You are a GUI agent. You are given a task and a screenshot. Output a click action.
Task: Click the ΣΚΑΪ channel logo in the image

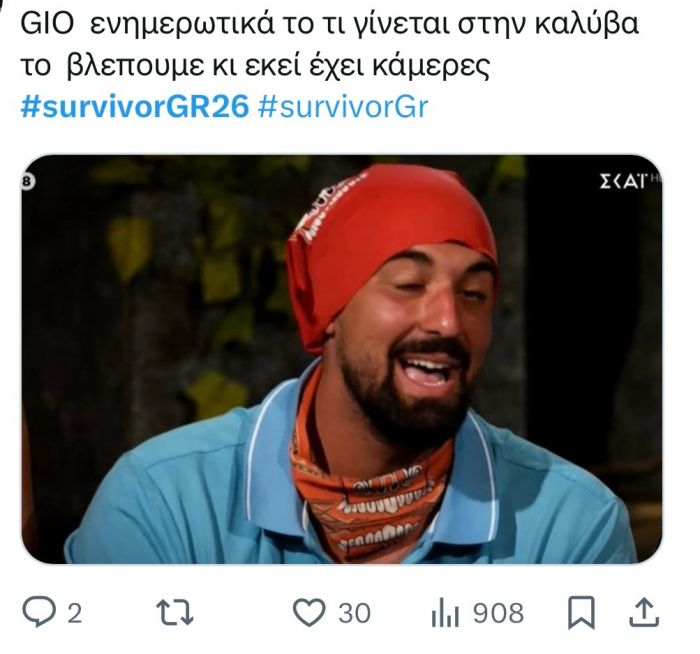click(625, 181)
